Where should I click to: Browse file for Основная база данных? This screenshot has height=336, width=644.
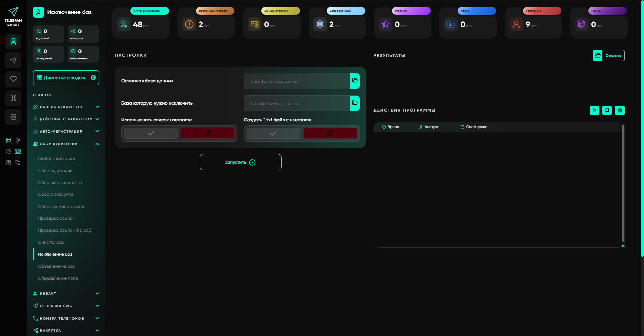pos(355,81)
